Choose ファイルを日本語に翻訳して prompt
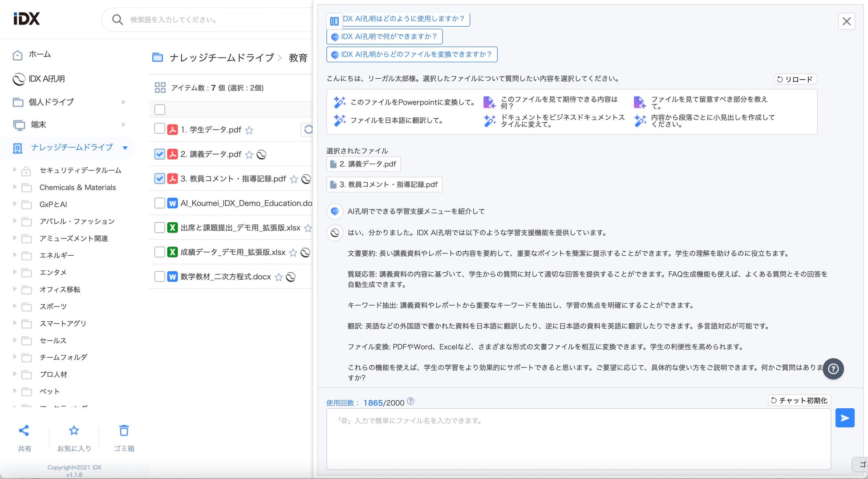The width and height of the screenshot is (868, 479). [388, 121]
